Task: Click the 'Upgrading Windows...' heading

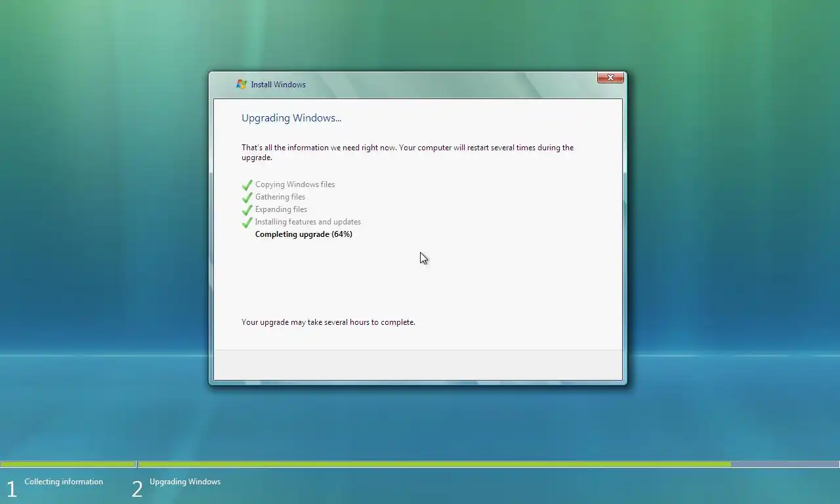Action: coord(291,118)
